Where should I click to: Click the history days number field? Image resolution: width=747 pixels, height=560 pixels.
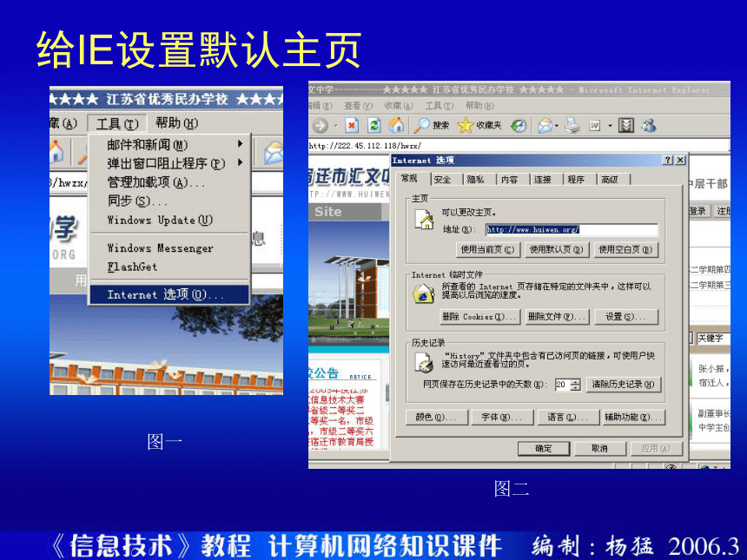point(562,385)
